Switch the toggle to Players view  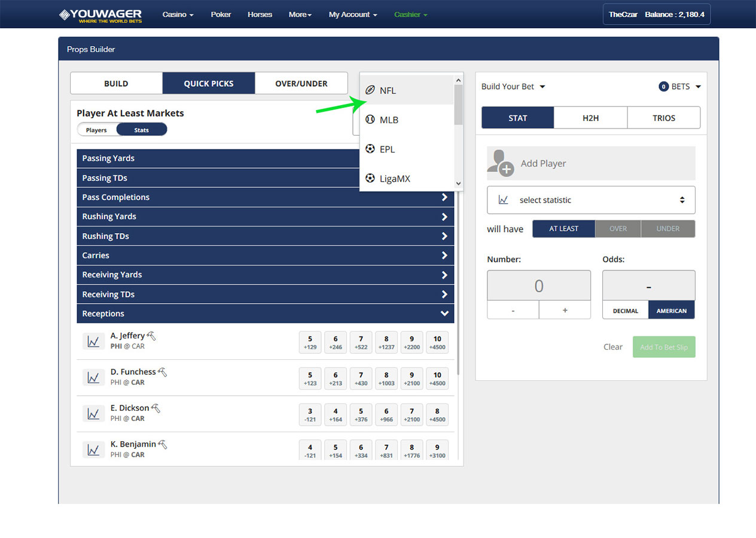click(96, 130)
